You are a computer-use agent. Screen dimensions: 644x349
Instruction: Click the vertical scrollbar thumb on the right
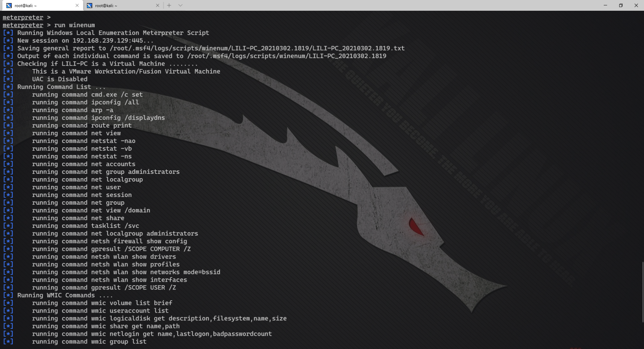(x=642, y=291)
